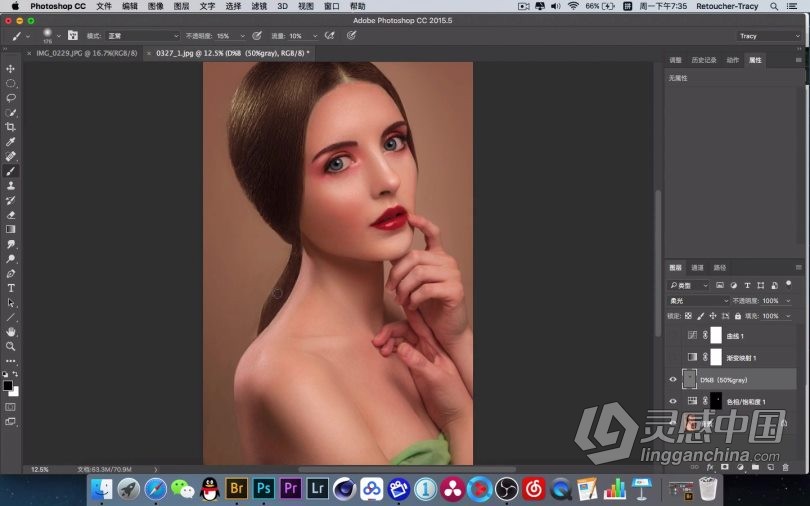Viewport: 810px width, 506px height.
Task: Add a layer mask
Action: [x=725, y=467]
